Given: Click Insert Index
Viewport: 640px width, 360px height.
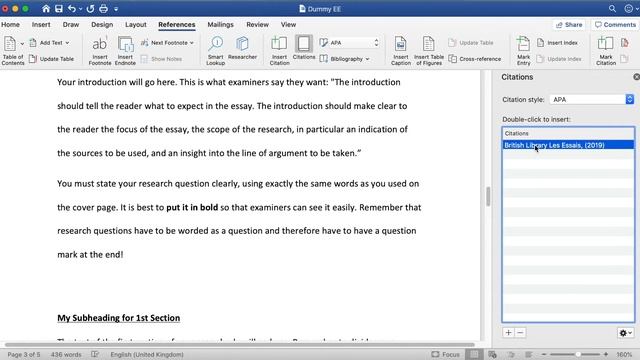Looking at the screenshot, I should coord(557,42).
